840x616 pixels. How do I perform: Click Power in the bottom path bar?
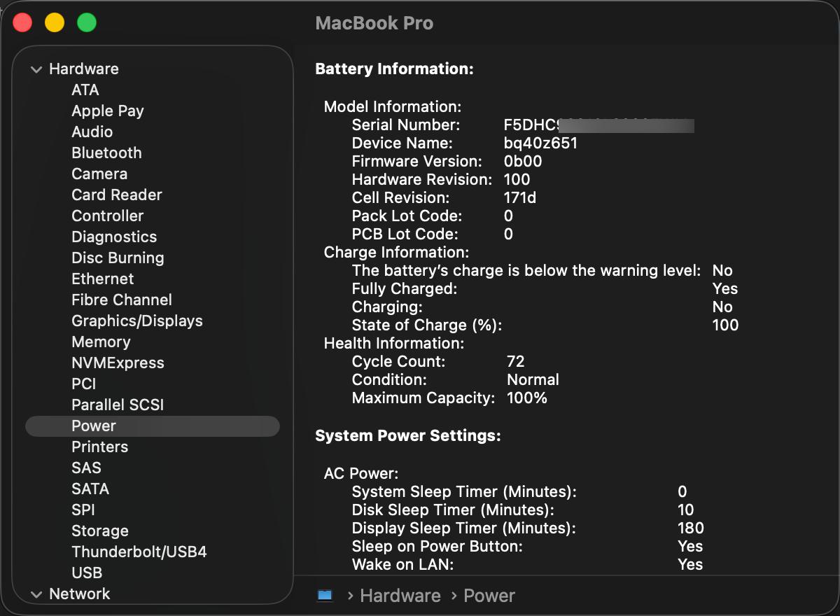click(x=489, y=596)
